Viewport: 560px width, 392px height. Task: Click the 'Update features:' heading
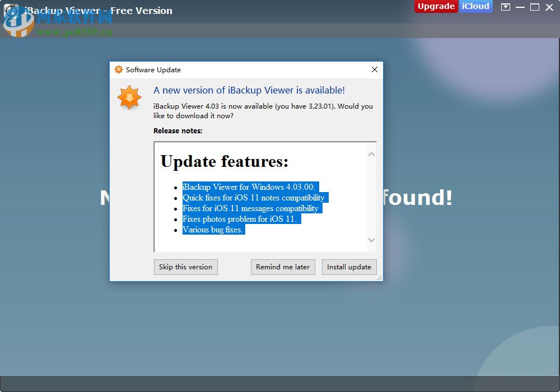(223, 162)
